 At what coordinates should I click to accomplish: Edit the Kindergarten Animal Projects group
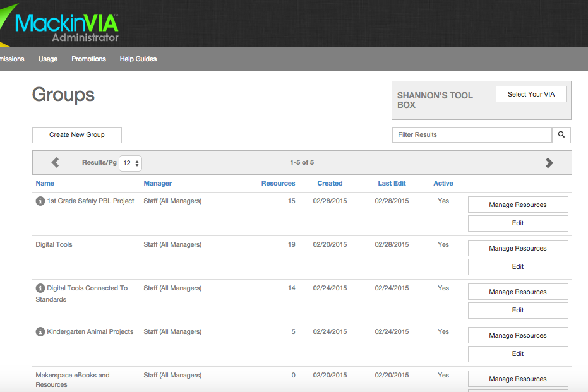tap(517, 353)
